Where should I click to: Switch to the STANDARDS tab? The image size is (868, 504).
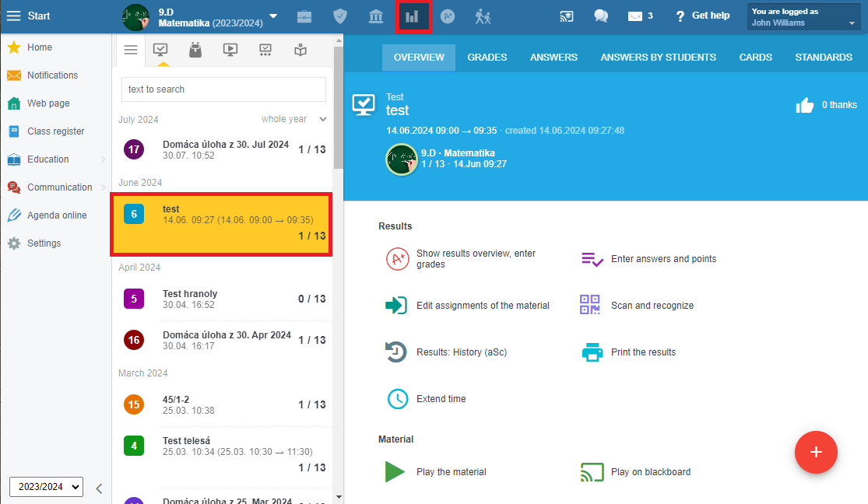pyautogui.click(x=824, y=58)
